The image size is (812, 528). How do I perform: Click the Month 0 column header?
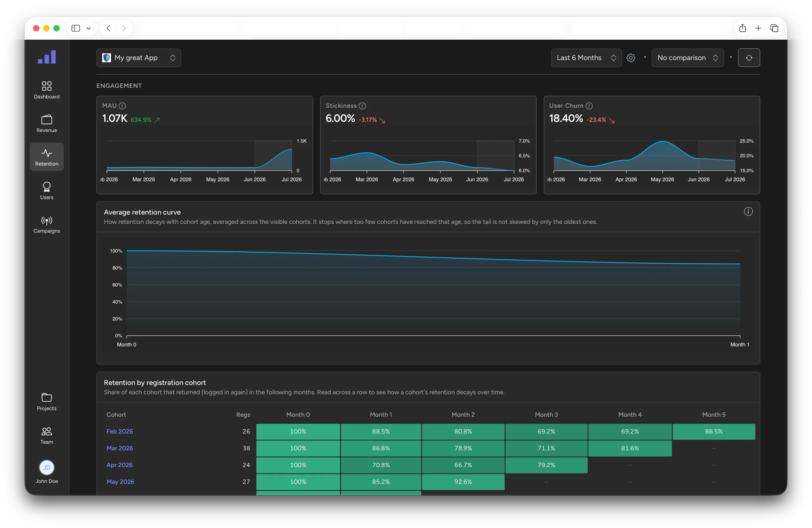[298, 415]
